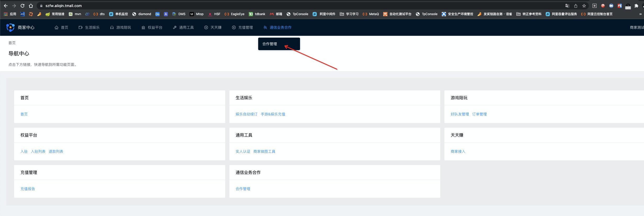Image resolution: width=644 pixels, height=216 pixels.
Task: Open the 充值管理 navigation menu
Action: [x=242, y=27]
